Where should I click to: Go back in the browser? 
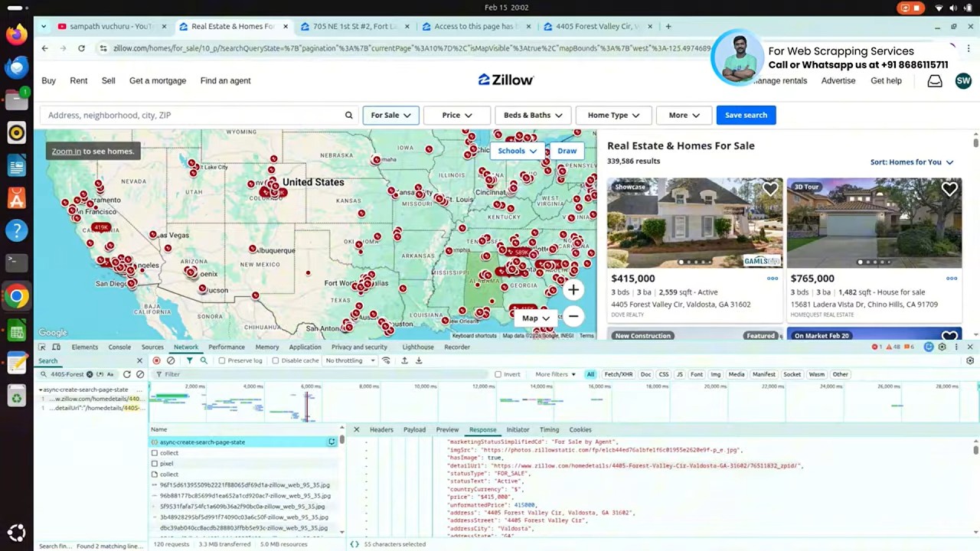click(44, 48)
